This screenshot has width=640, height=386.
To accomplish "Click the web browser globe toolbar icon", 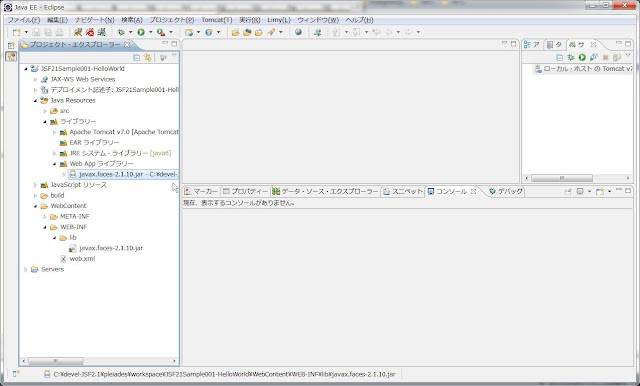I will pyautogui.click(x=298, y=32).
